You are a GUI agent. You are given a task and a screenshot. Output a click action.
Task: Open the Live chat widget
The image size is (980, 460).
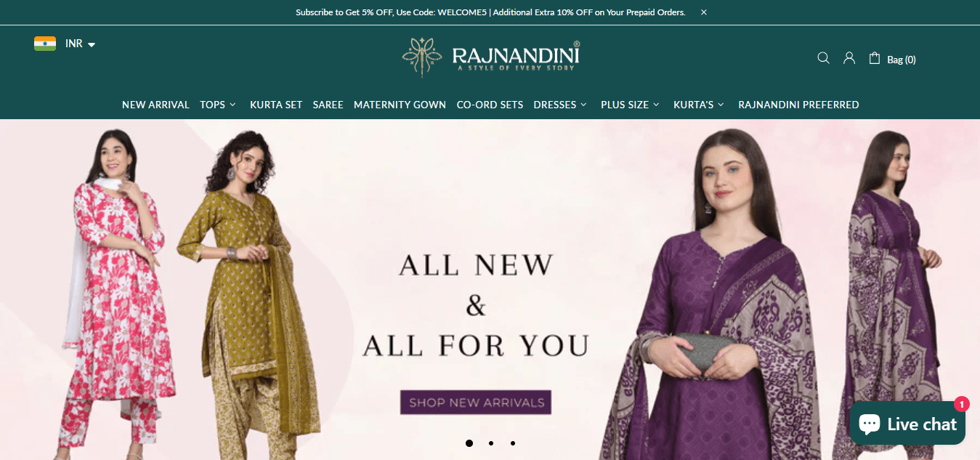tap(907, 424)
